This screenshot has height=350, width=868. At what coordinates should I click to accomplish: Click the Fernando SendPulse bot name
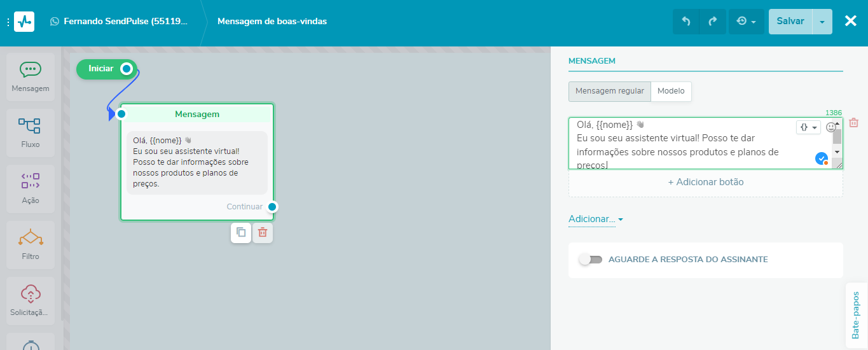pos(126,21)
